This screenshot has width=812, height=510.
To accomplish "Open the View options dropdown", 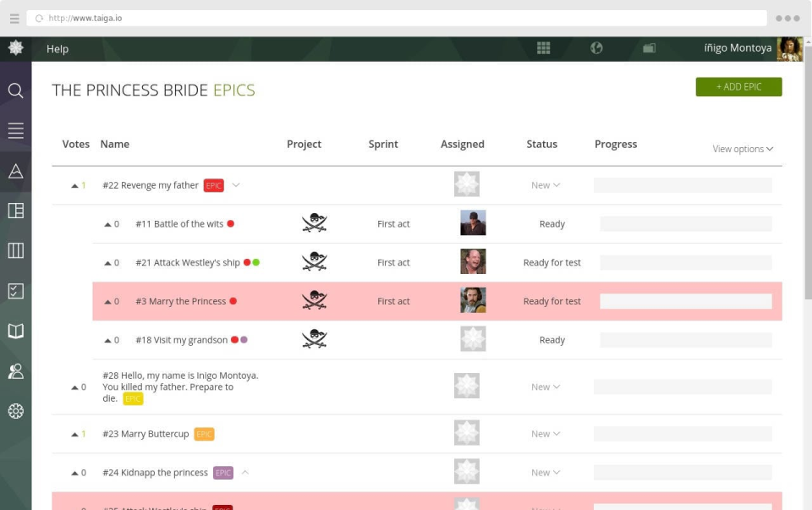I will coord(743,149).
